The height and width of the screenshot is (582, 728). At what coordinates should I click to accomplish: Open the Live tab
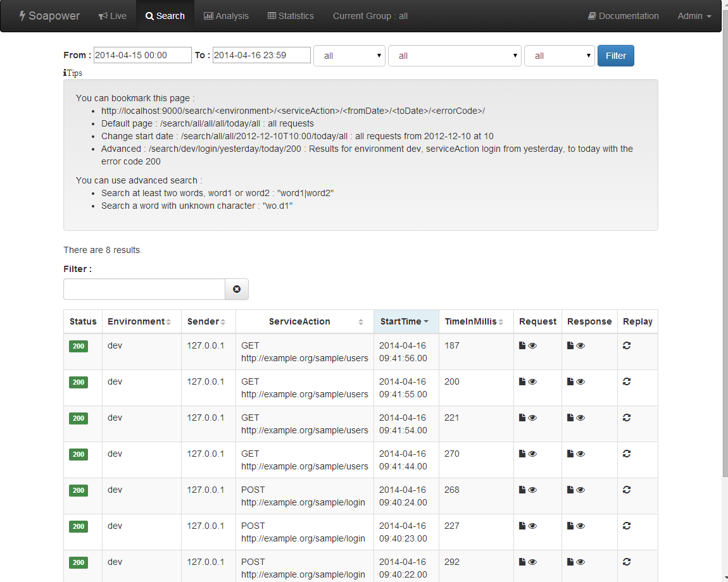(112, 16)
